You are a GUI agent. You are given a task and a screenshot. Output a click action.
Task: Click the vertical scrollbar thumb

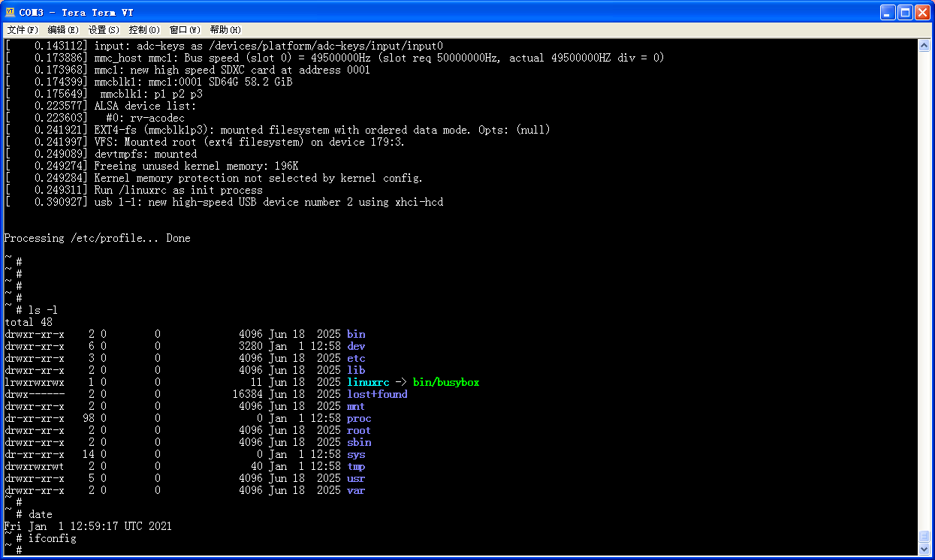924,537
